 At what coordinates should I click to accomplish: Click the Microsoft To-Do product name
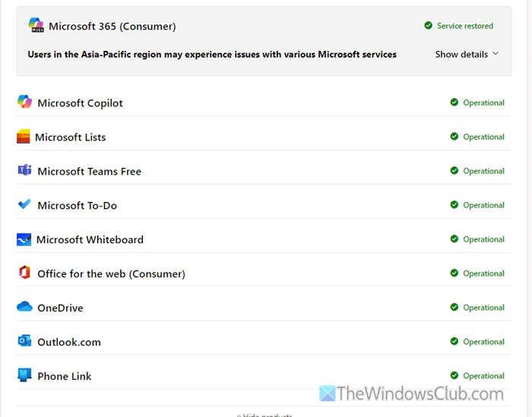77,205
